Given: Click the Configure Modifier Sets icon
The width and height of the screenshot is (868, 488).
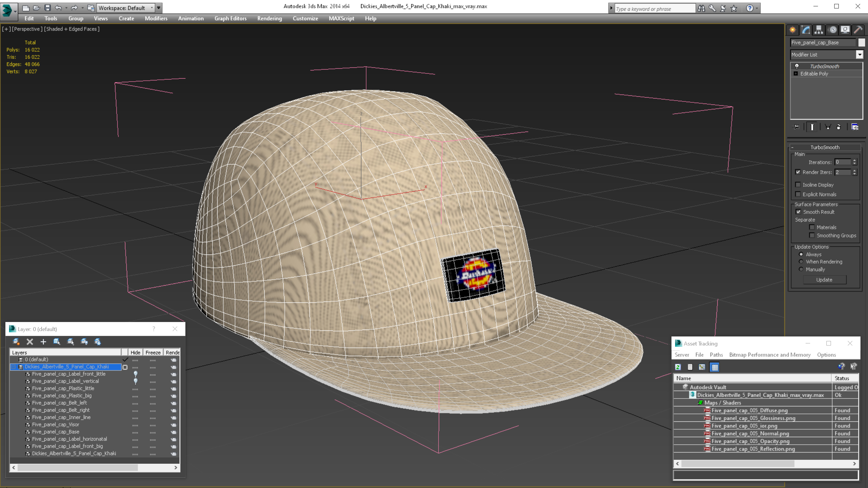Looking at the screenshot, I should pyautogui.click(x=855, y=127).
